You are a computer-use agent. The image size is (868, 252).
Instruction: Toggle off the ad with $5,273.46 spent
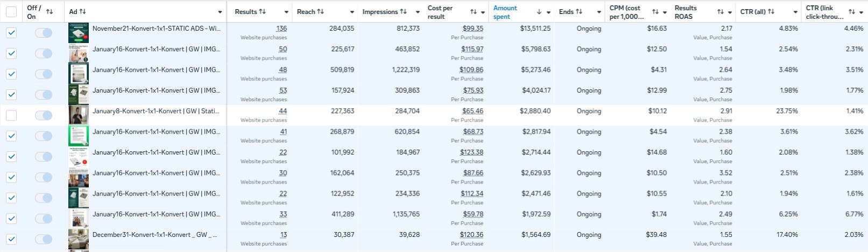44,74
